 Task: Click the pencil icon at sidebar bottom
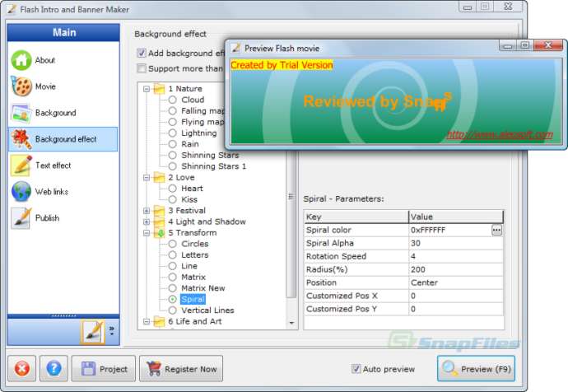pyautogui.click(x=93, y=332)
